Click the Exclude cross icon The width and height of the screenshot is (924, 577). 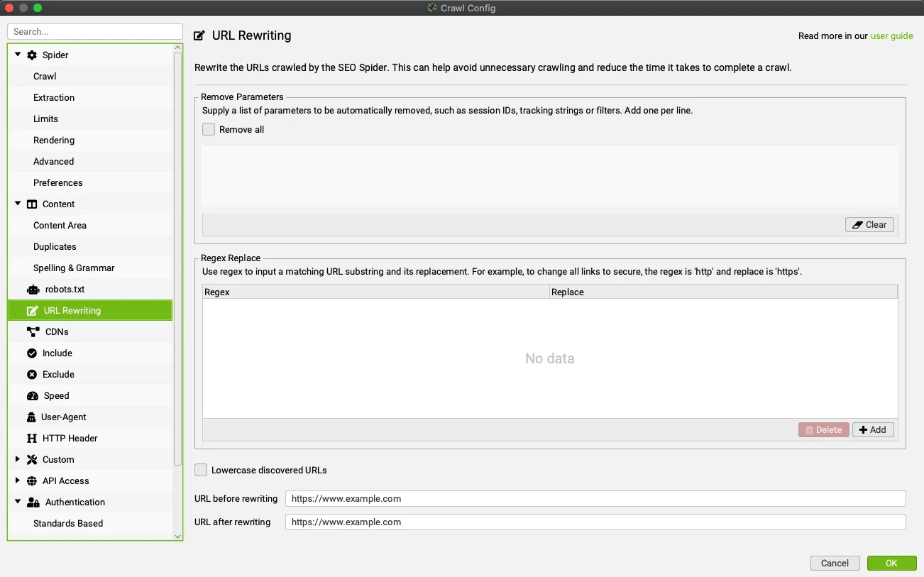coord(32,375)
